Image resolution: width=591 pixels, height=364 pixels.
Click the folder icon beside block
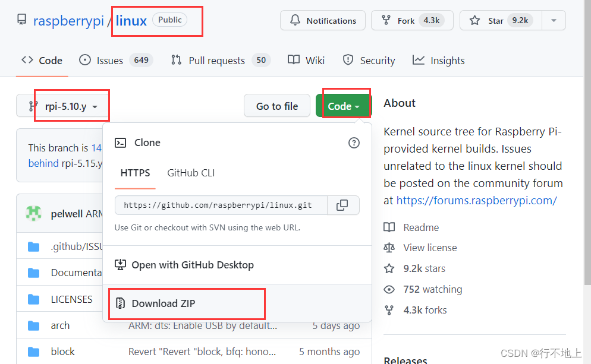tap(33, 352)
